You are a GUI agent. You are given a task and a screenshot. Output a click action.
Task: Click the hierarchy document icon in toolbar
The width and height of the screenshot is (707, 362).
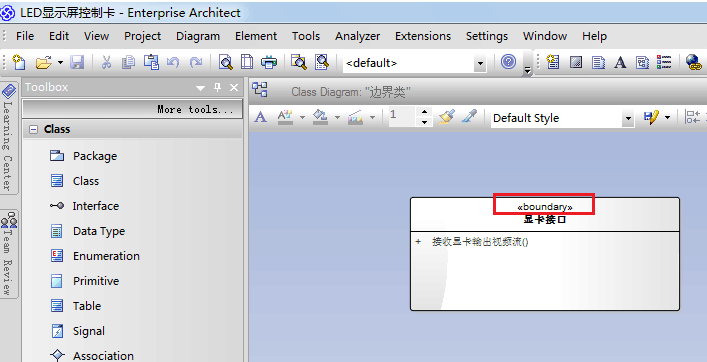[x=643, y=62]
